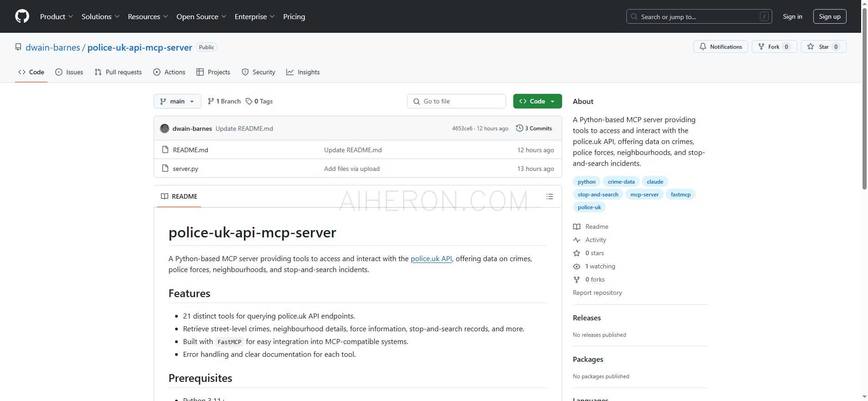The width and height of the screenshot is (868, 401).
Task: Switch to the Insights tab
Action: pos(303,72)
